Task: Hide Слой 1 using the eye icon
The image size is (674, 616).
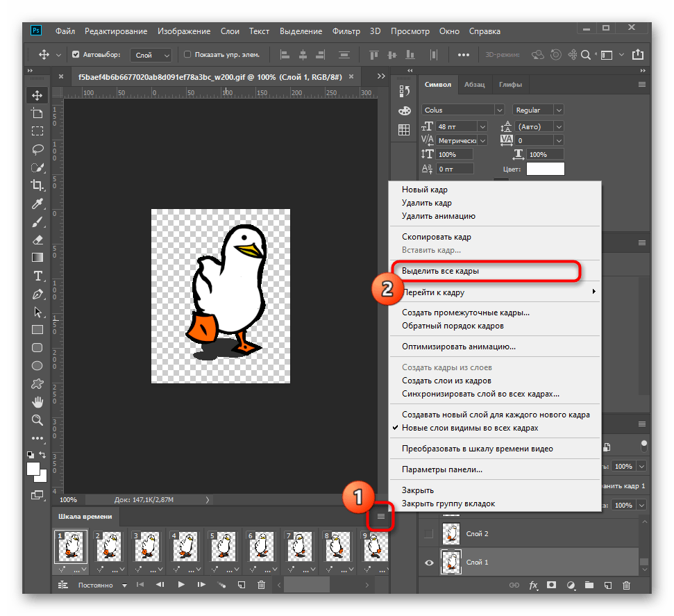Action: (x=428, y=563)
